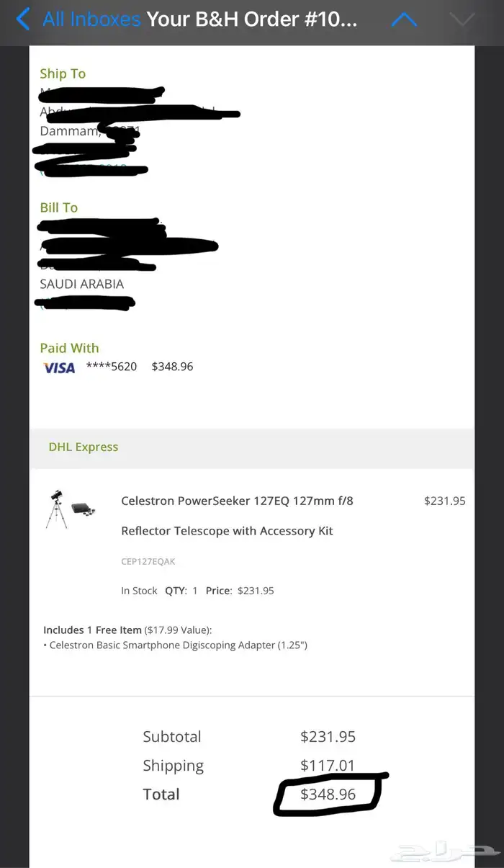Return to All Inboxes
This screenshot has height=868, width=504.
tap(91, 19)
